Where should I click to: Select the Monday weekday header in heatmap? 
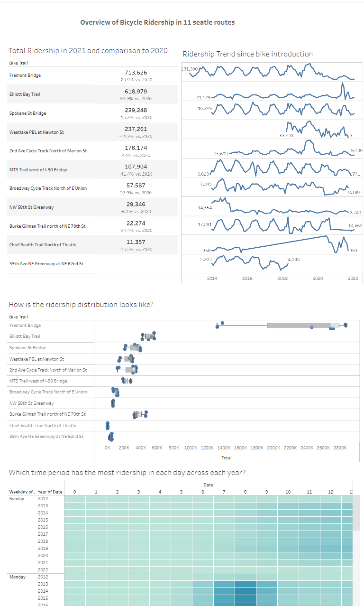point(17,577)
